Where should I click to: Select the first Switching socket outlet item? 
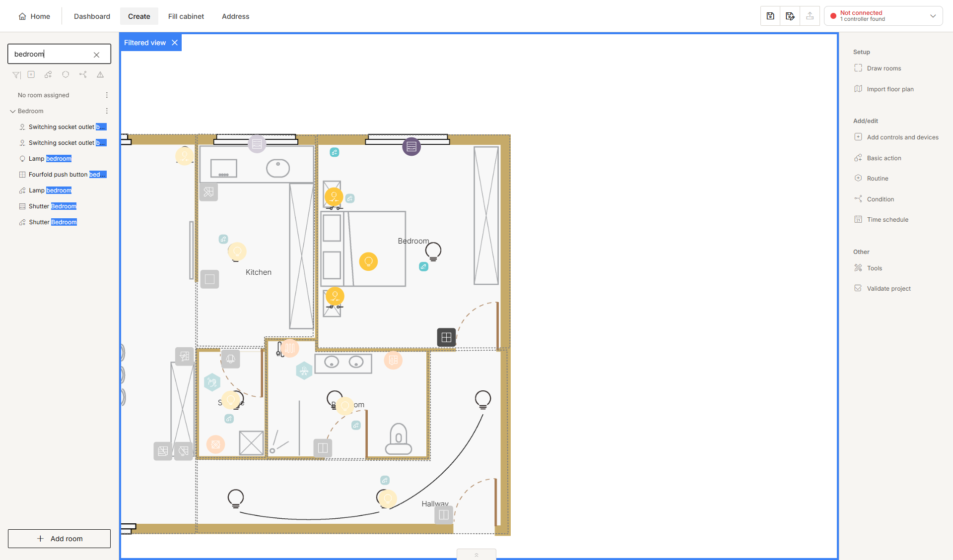tap(63, 127)
